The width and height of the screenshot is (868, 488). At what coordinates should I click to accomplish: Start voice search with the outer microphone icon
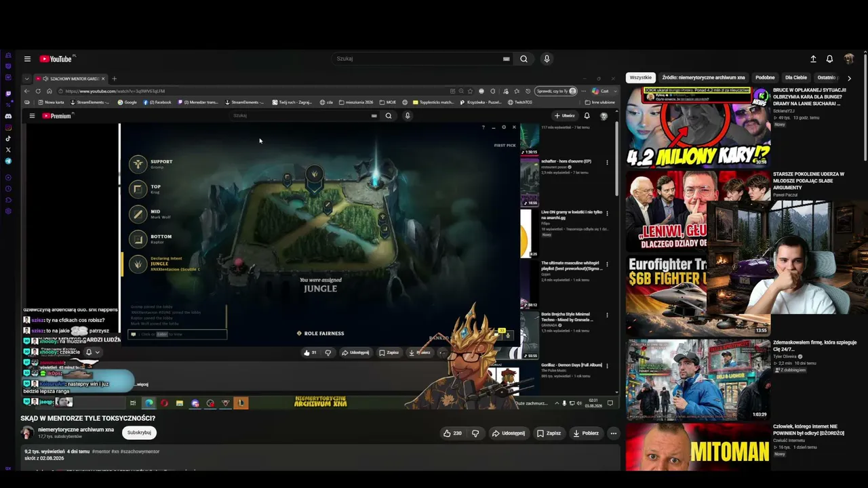(547, 59)
